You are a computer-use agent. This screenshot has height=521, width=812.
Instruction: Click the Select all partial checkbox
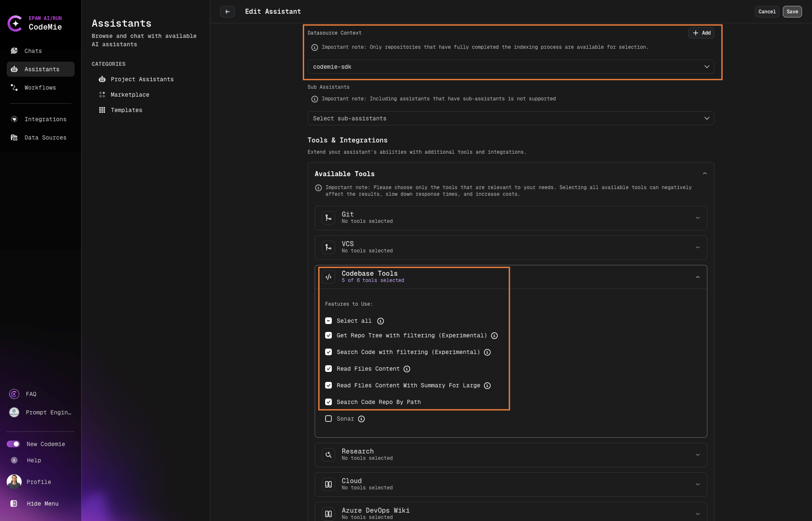pos(328,321)
